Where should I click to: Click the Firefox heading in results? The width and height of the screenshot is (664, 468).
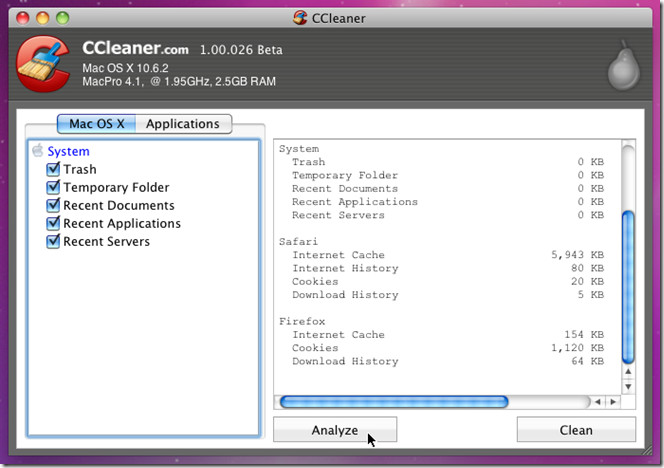(302, 321)
